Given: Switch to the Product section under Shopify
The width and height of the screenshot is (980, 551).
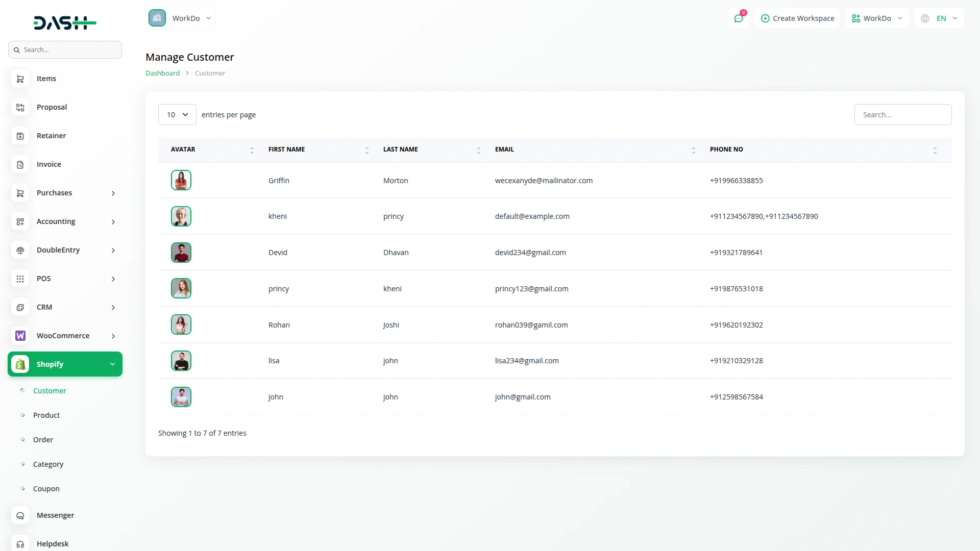Looking at the screenshot, I should pyautogui.click(x=46, y=415).
